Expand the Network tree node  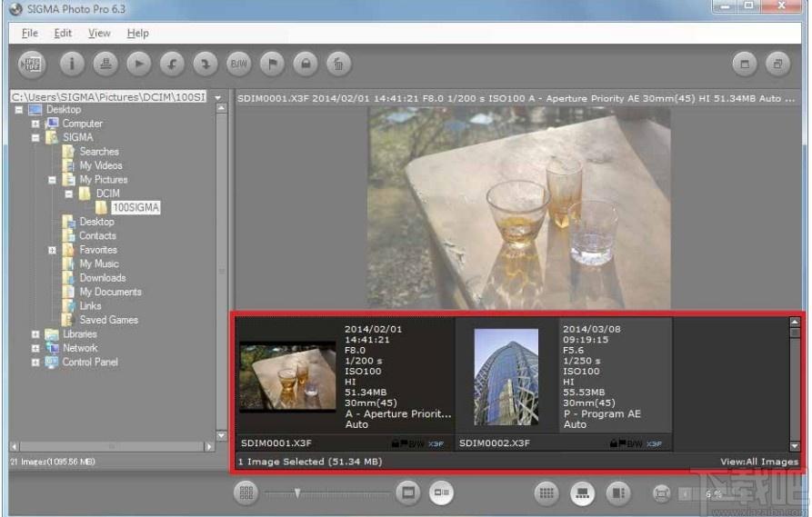35,348
